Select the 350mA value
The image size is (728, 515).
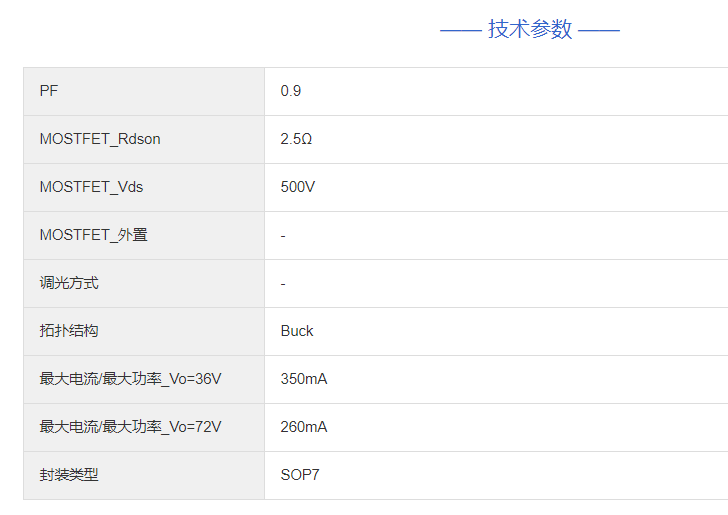[304, 379]
